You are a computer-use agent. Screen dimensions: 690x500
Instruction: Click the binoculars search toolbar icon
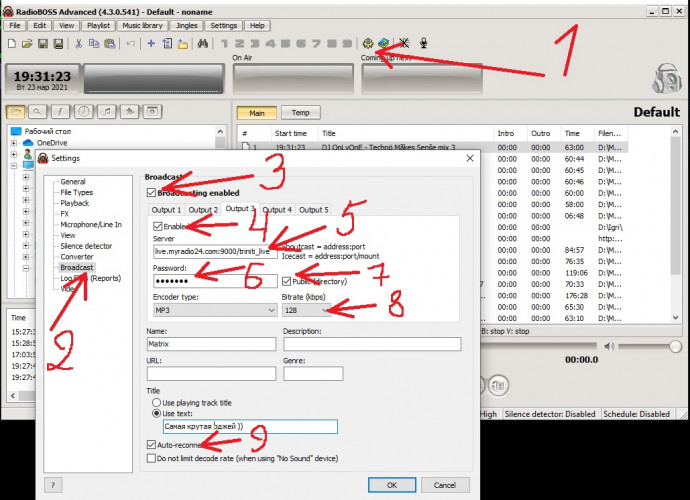tap(203, 44)
